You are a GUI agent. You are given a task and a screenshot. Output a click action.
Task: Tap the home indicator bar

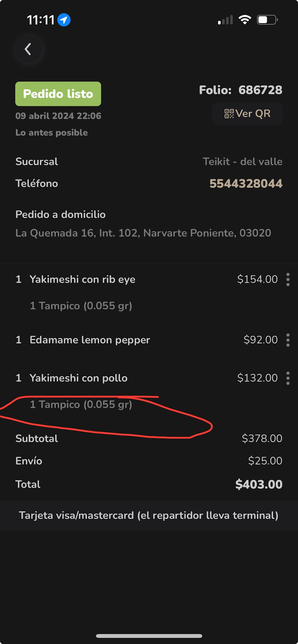[x=149, y=636]
